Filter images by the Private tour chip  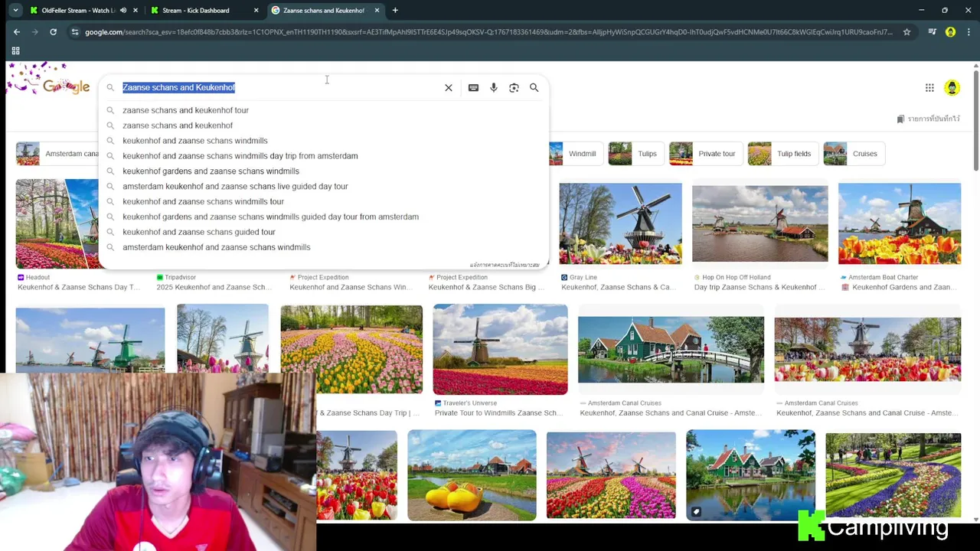point(705,154)
